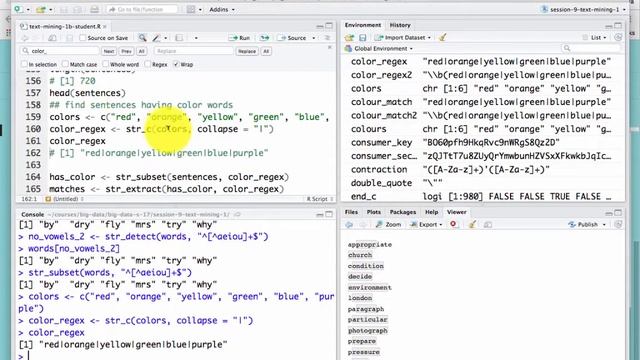Switch to the Files tab
Image resolution: width=640 pixels, height=360 pixels.
pos(351,212)
